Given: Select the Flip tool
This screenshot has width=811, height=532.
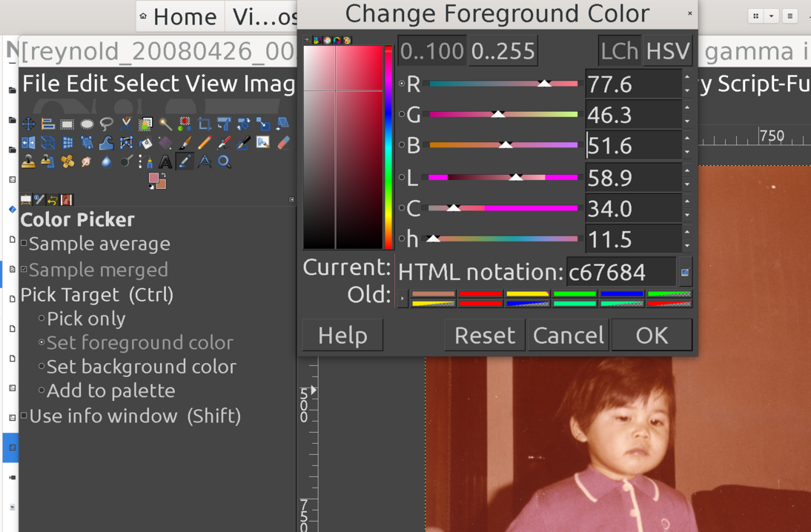Looking at the screenshot, I should [x=28, y=142].
